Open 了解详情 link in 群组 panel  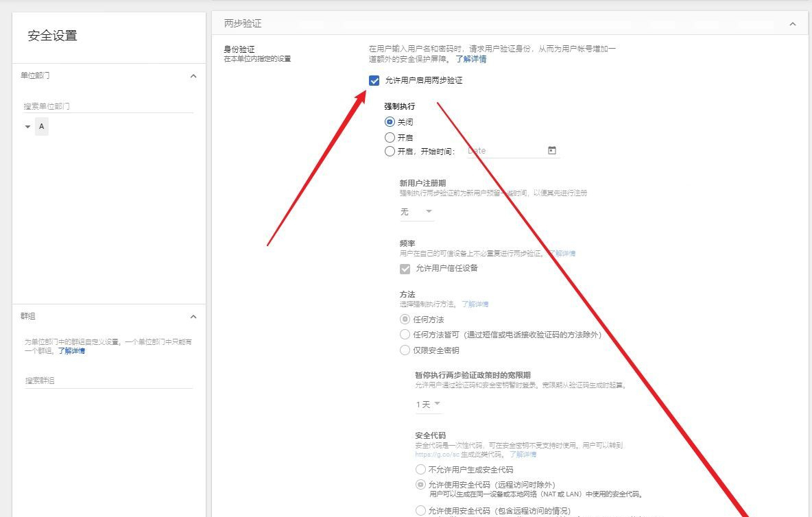(71, 351)
